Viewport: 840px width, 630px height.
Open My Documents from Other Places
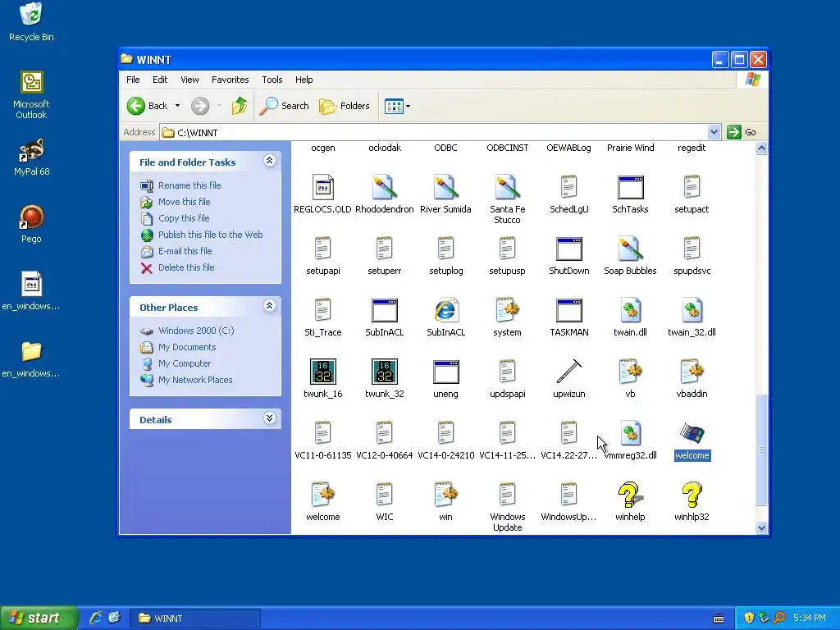tap(187, 347)
